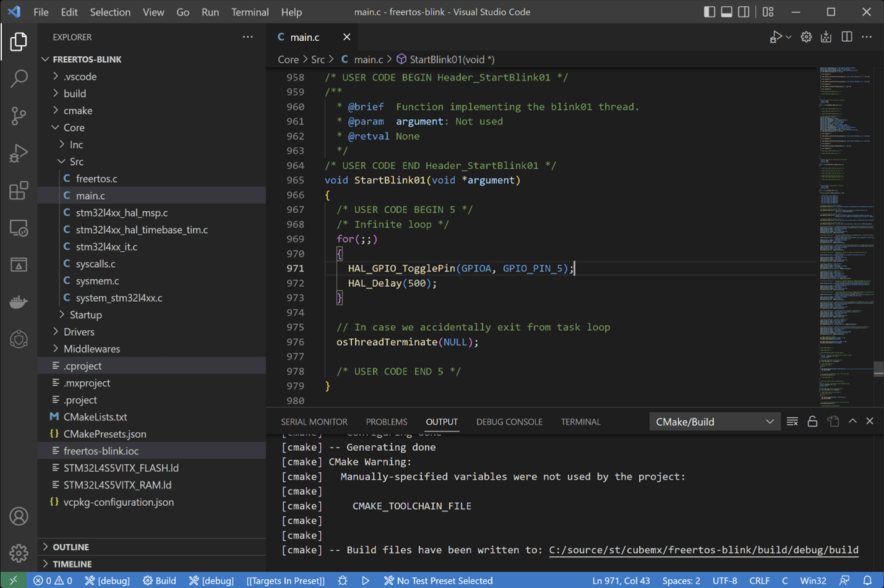
Task: Open the Run and Debug sidebar icon
Action: (x=19, y=153)
